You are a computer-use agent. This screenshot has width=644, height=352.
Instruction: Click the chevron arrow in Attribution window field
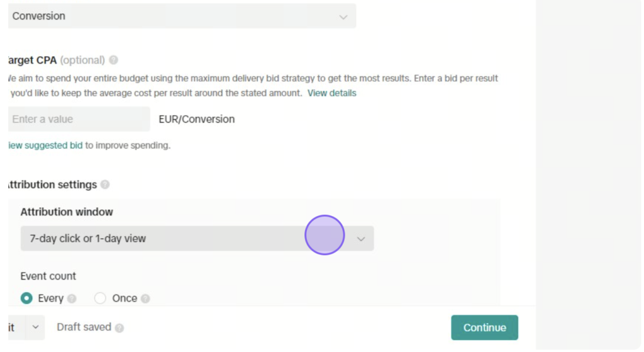point(361,239)
